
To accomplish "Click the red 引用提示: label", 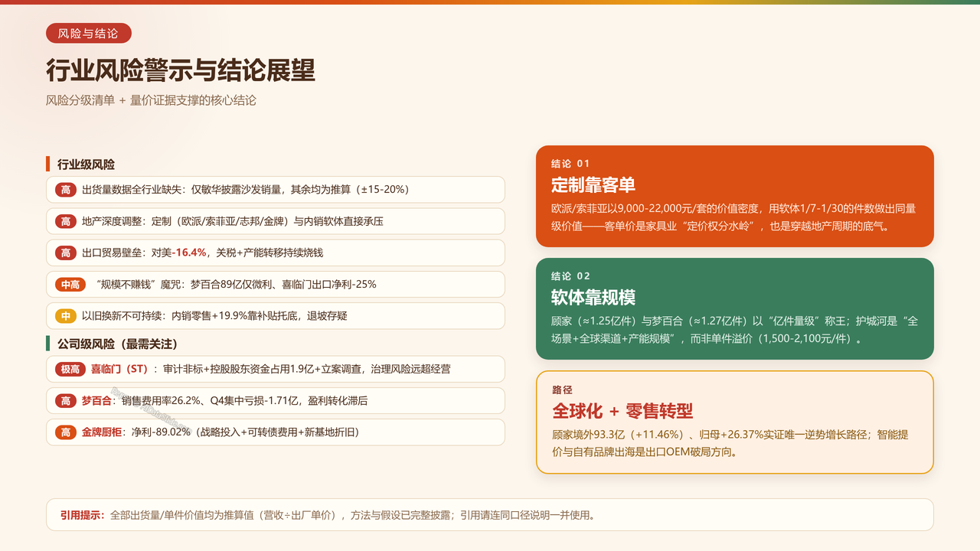I will tap(83, 515).
